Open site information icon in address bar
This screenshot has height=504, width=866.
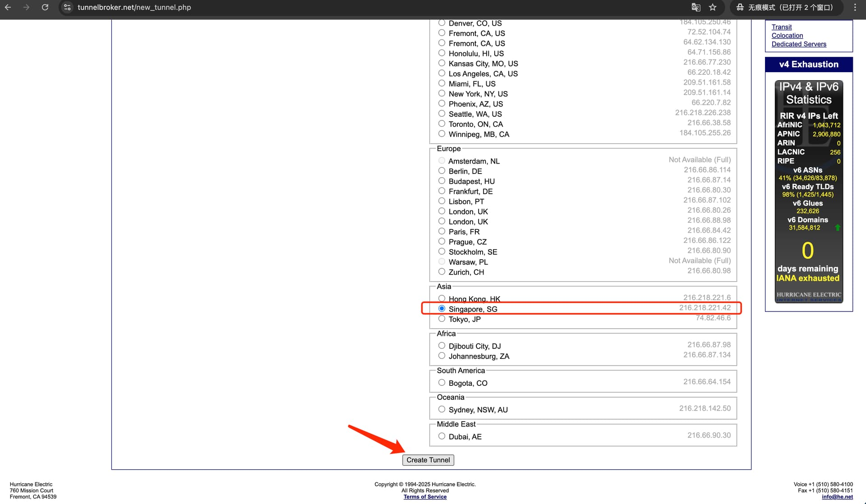tap(67, 7)
